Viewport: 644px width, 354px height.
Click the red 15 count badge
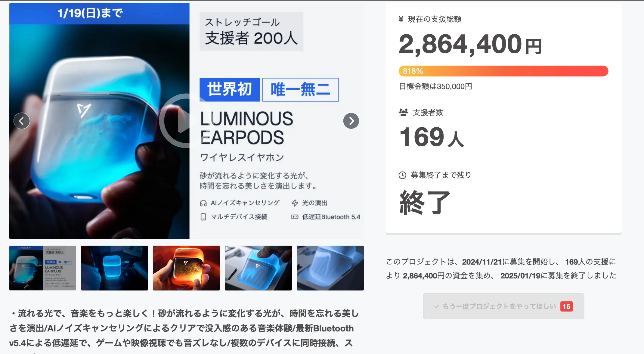[x=566, y=306]
